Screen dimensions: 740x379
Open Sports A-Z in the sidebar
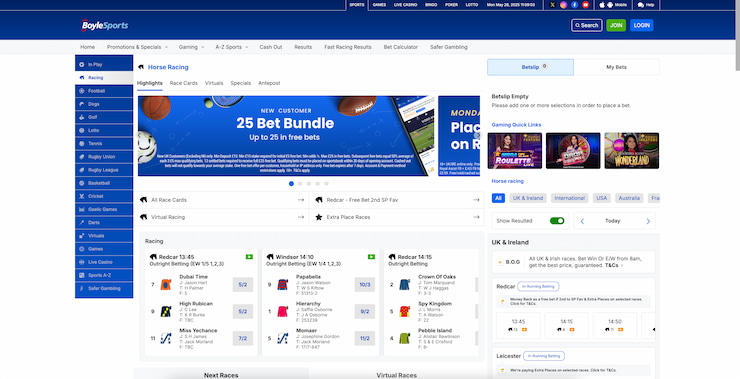[x=104, y=275]
